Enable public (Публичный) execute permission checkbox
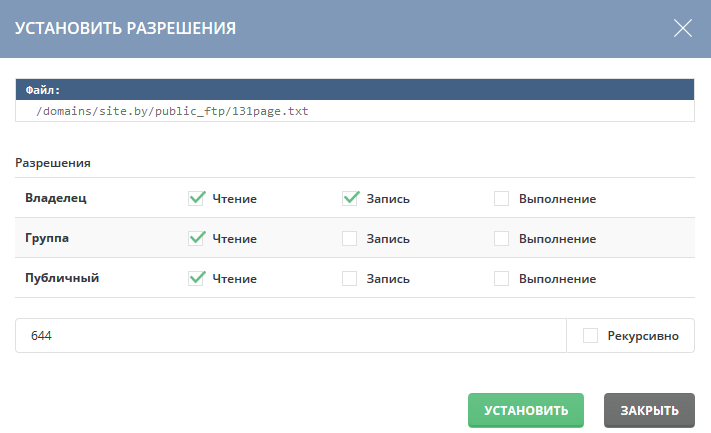The height and width of the screenshot is (433, 711). pos(502,278)
